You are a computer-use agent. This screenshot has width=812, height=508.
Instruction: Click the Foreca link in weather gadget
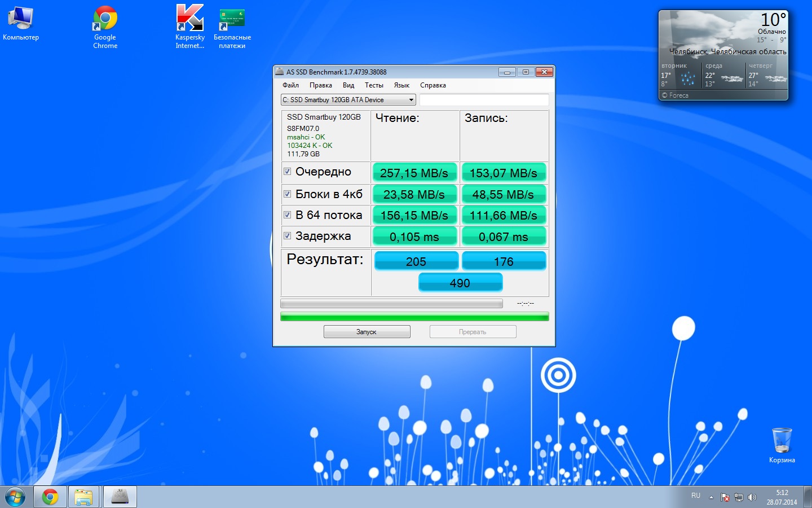coord(676,95)
